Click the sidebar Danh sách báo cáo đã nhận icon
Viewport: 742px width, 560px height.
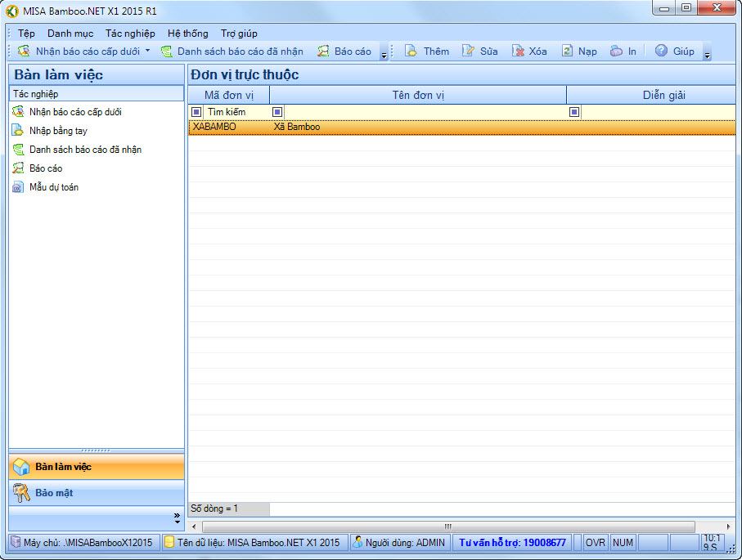(x=18, y=150)
